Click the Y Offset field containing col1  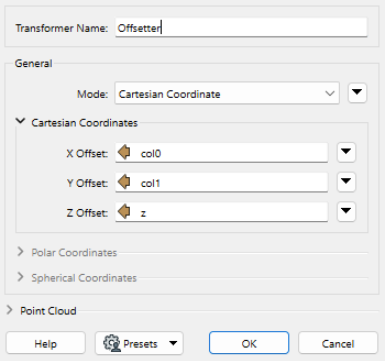tap(221, 182)
